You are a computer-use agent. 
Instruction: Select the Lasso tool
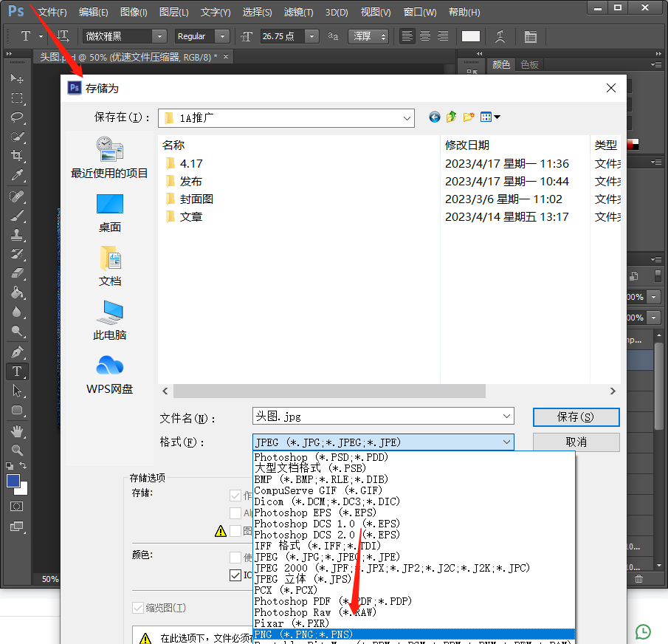tap(17, 117)
